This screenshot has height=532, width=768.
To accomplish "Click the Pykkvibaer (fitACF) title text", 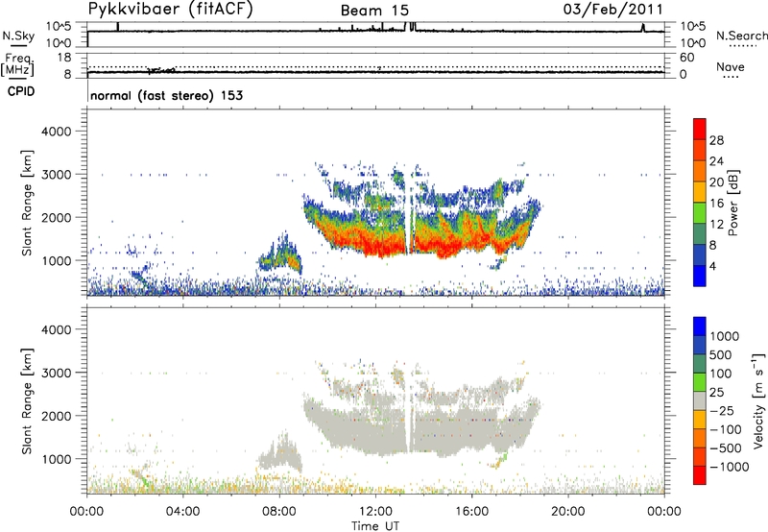I will click(x=171, y=10).
